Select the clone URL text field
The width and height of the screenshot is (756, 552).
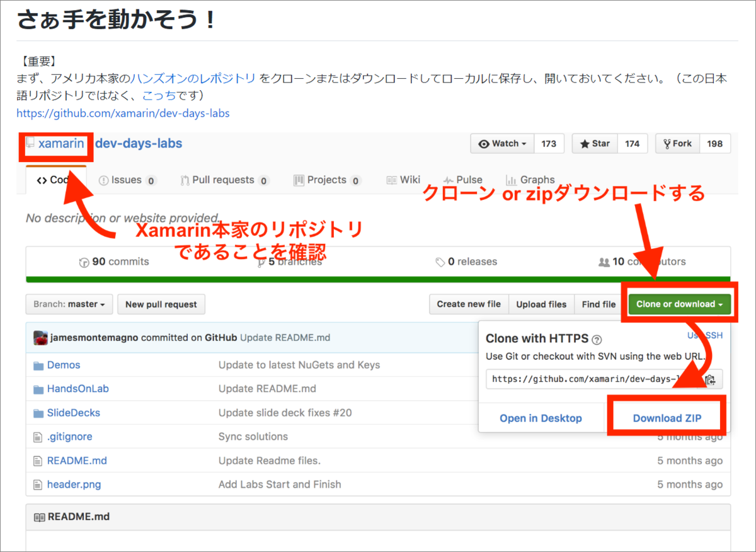(x=592, y=379)
